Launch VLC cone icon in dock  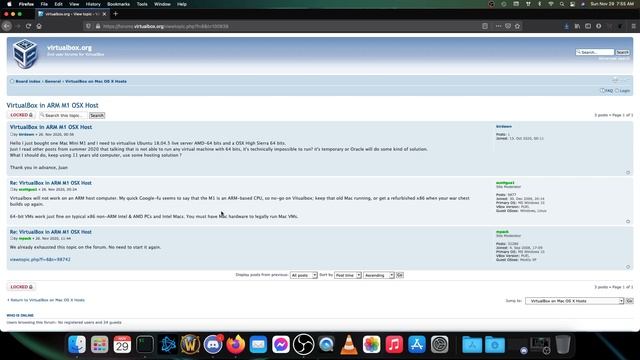coord(349,345)
